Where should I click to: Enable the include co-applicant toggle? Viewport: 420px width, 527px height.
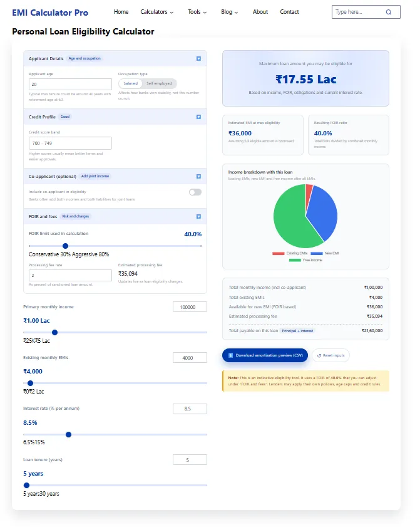point(195,192)
